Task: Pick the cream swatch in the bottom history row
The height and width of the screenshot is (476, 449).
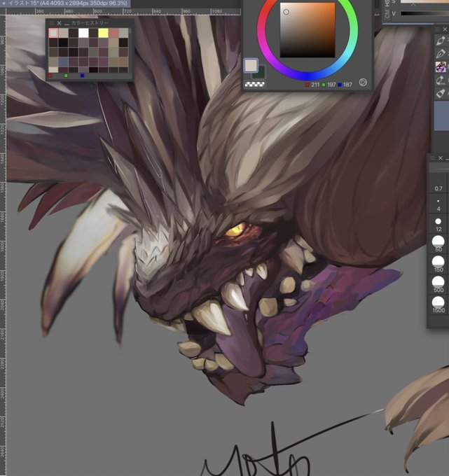Action: tap(53, 69)
